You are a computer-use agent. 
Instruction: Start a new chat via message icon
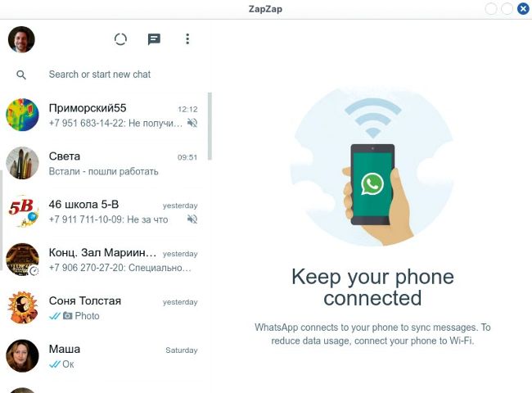coord(154,39)
